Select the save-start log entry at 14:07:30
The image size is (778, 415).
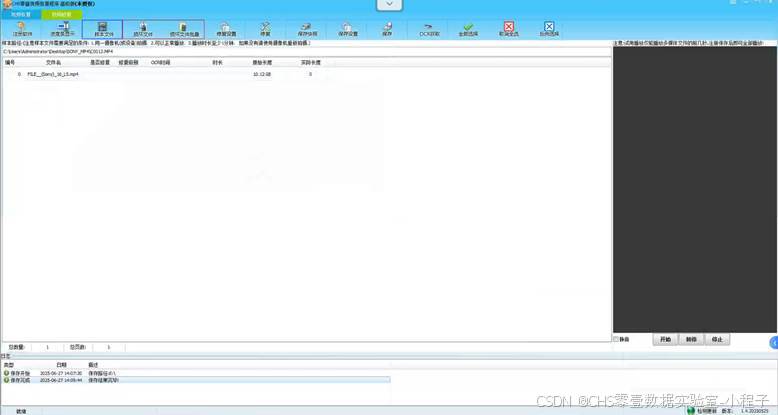(x=196, y=373)
